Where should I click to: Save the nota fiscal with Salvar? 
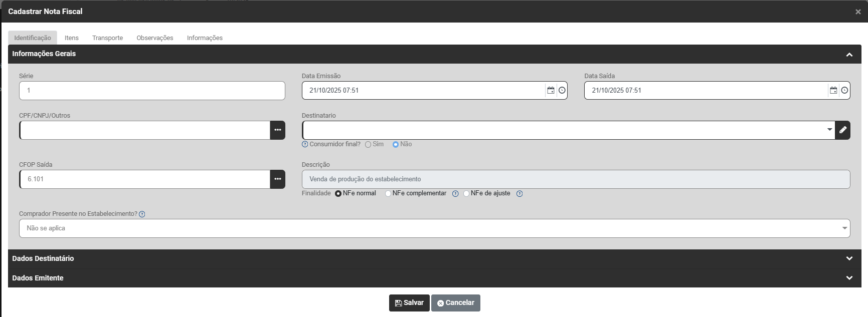(409, 303)
